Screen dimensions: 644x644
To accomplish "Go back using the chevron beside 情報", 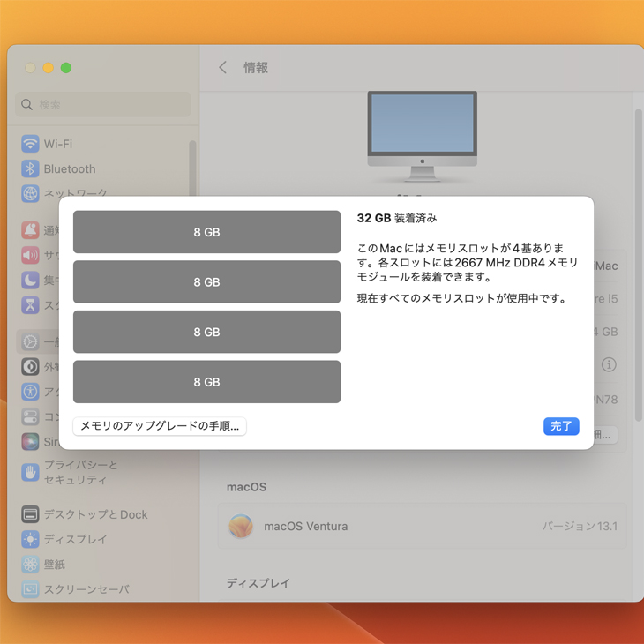I will 223,68.
